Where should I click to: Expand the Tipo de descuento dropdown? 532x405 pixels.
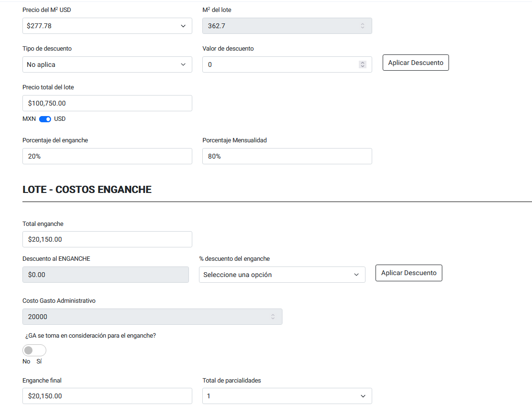(107, 64)
